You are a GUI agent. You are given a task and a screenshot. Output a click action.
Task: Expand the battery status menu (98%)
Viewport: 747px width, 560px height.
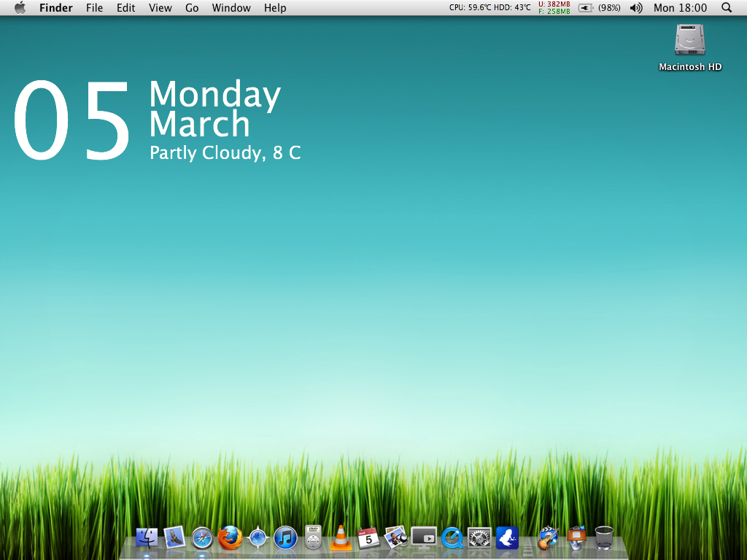[x=599, y=8]
